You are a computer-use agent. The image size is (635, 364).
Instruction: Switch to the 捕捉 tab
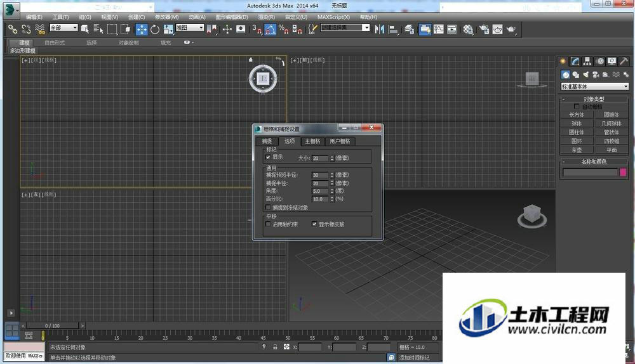267,141
